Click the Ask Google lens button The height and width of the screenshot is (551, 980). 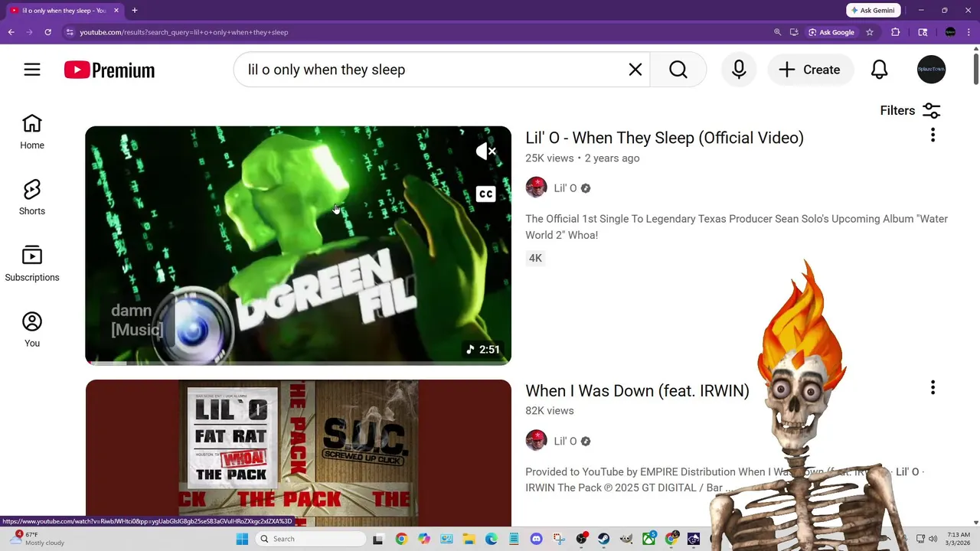[831, 32]
